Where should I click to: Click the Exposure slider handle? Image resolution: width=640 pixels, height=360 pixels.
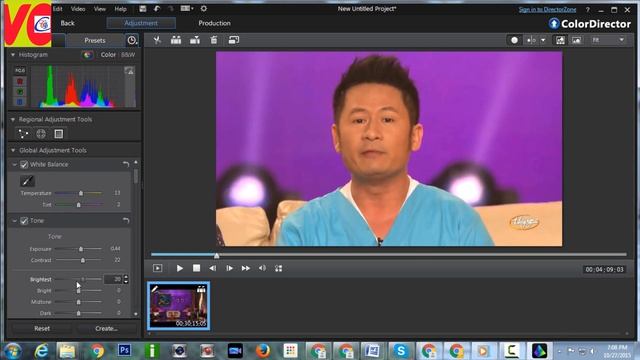click(81, 249)
